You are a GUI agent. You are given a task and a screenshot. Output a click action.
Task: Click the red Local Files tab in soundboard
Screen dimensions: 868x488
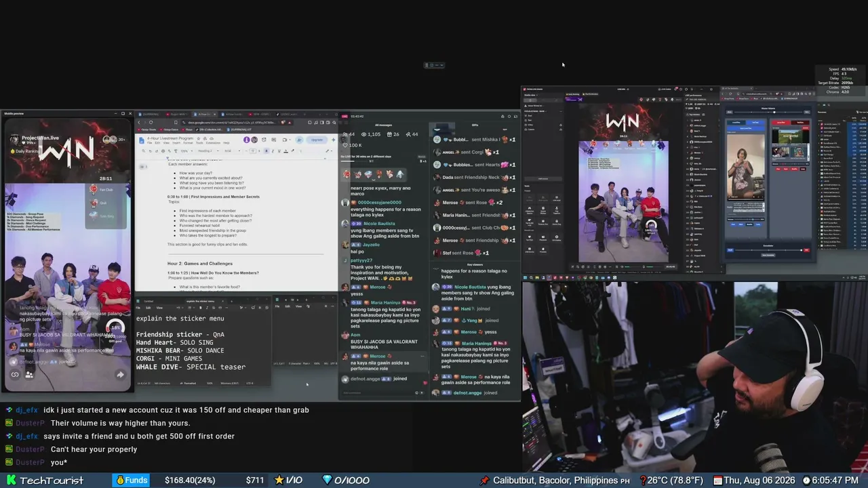coord(780,123)
